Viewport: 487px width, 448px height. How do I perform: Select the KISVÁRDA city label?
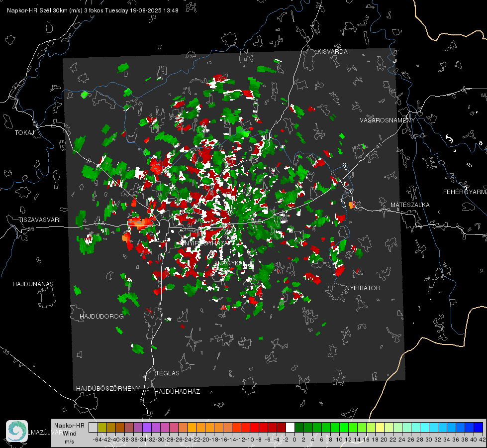332,52
